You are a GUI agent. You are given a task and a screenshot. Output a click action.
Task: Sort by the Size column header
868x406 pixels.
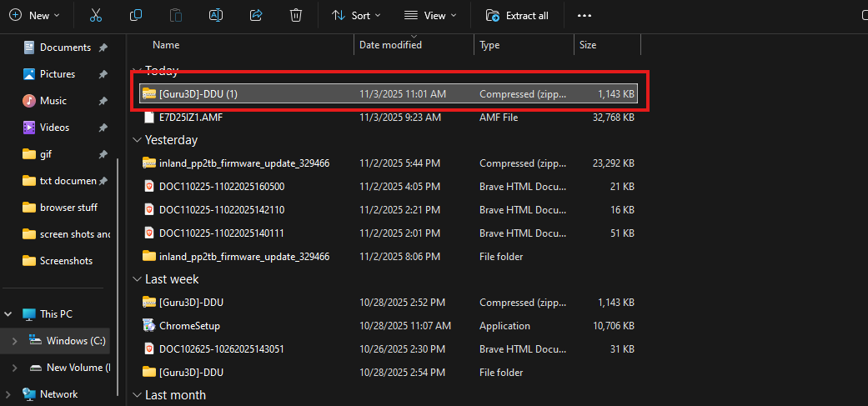point(588,45)
